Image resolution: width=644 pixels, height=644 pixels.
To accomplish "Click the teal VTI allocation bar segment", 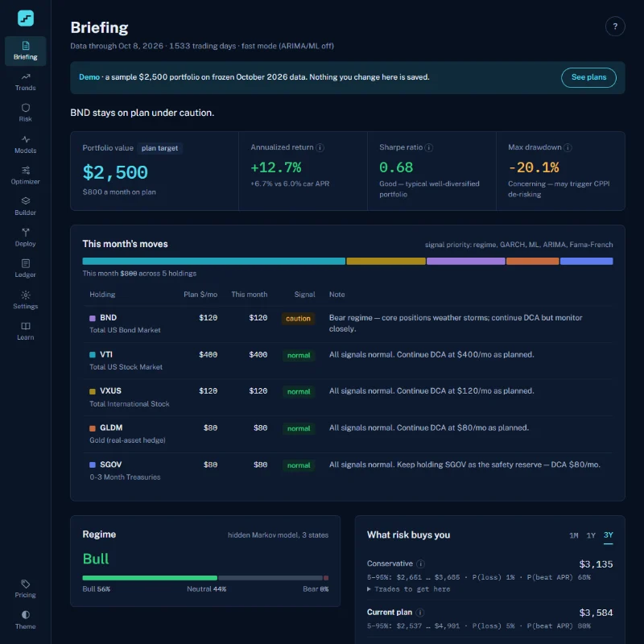I will tap(213, 261).
